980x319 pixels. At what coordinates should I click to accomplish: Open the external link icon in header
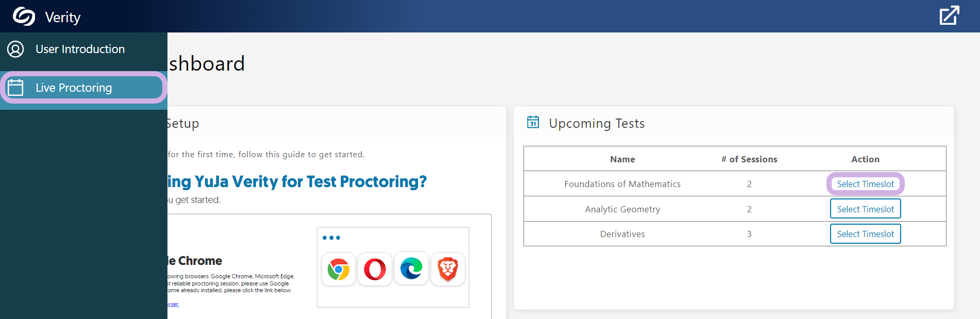tap(949, 15)
